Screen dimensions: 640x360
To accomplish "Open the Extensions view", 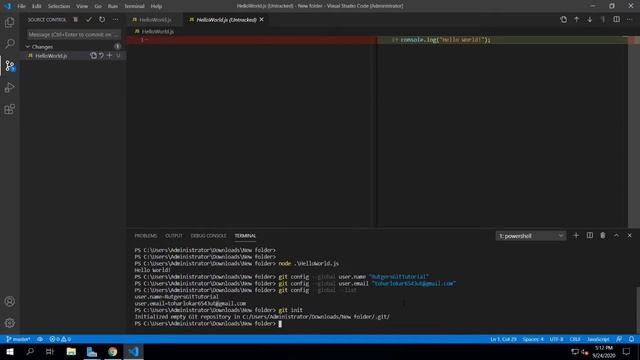I will (x=9, y=109).
